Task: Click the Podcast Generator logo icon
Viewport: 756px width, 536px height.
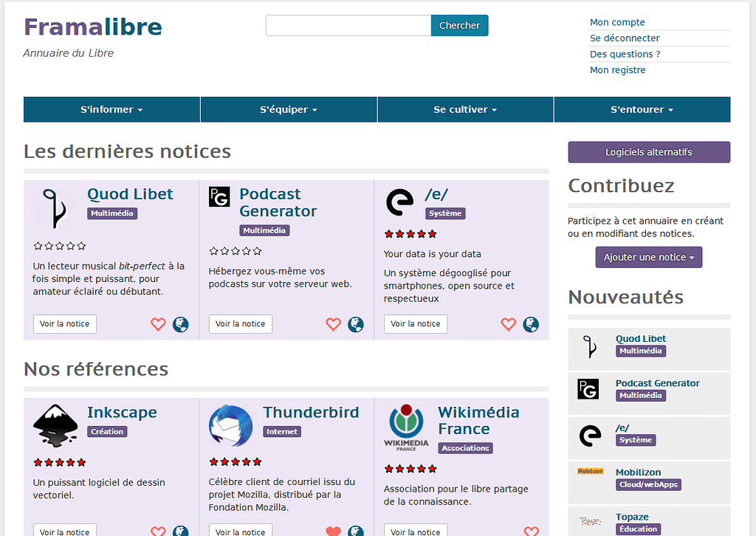Action: (x=219, y=196)
